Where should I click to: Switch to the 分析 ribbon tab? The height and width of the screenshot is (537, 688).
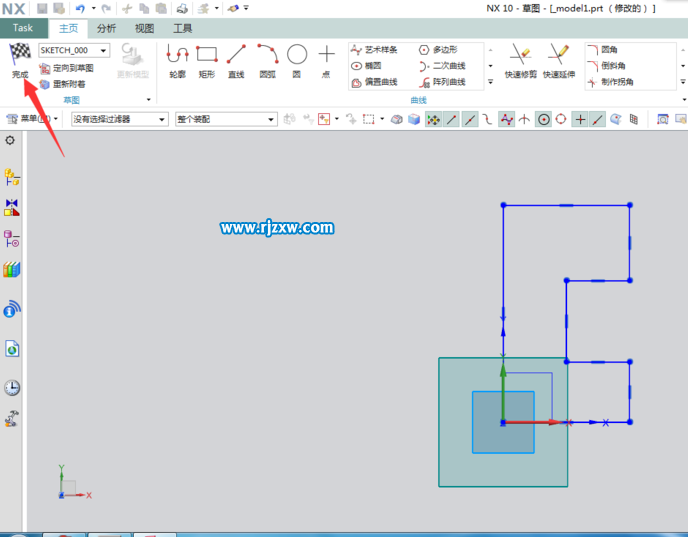click(105, 29)
